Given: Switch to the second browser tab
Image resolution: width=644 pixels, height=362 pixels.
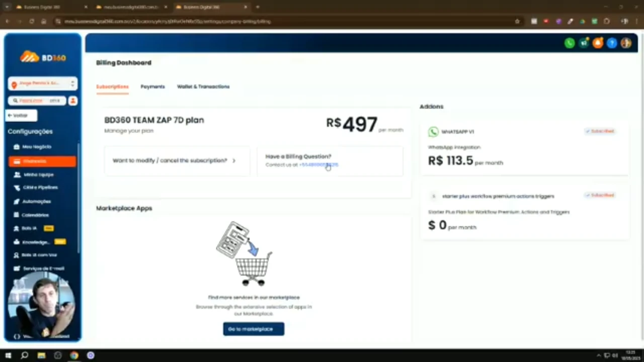Looking at the screenshot, I should [132, 7].
